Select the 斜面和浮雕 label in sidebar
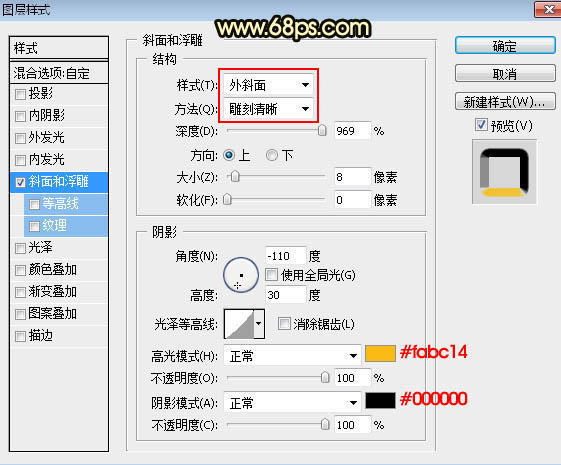This screenshot has width=561, height=465. (58, 182)
